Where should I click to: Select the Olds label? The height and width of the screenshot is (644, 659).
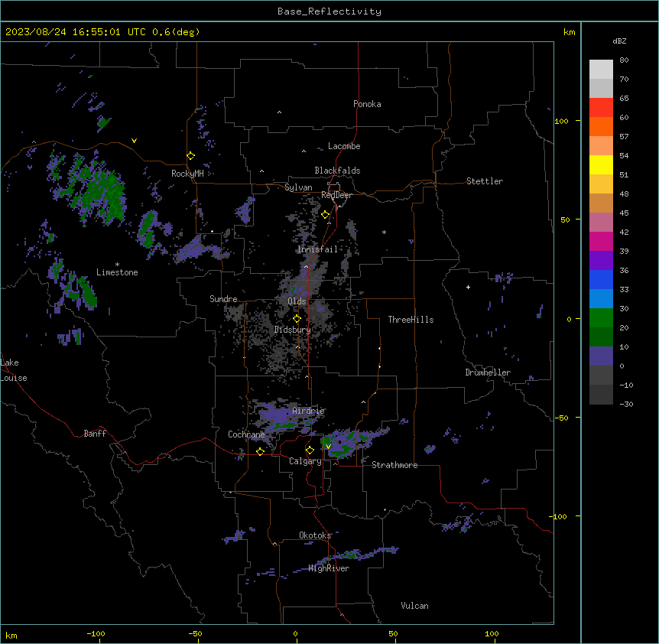(297, 301)
